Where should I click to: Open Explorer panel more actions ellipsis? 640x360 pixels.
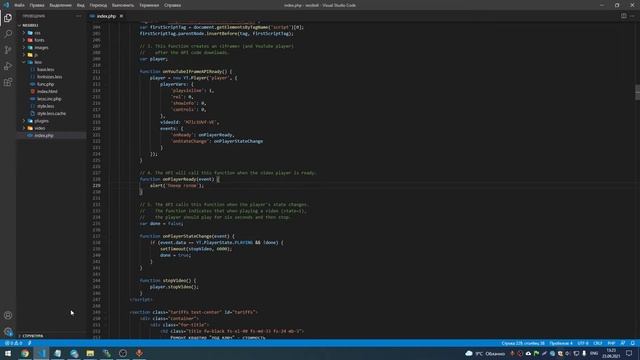78,16
